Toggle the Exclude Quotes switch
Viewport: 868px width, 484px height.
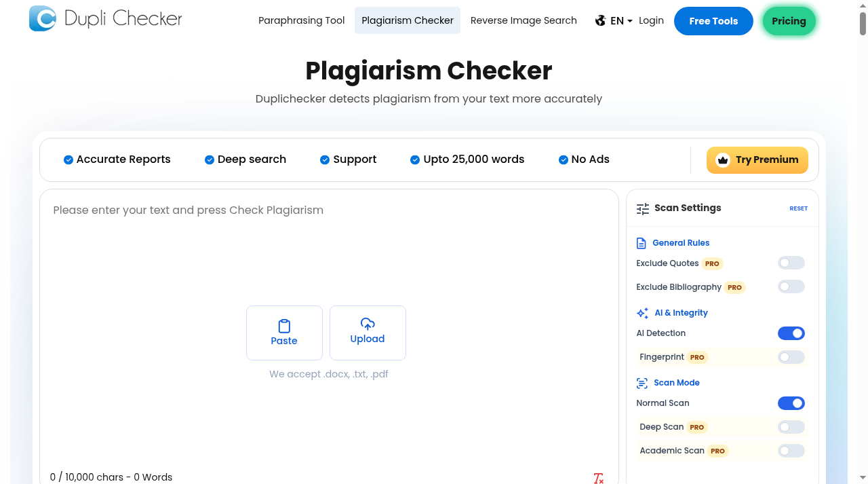coord(791,263)
